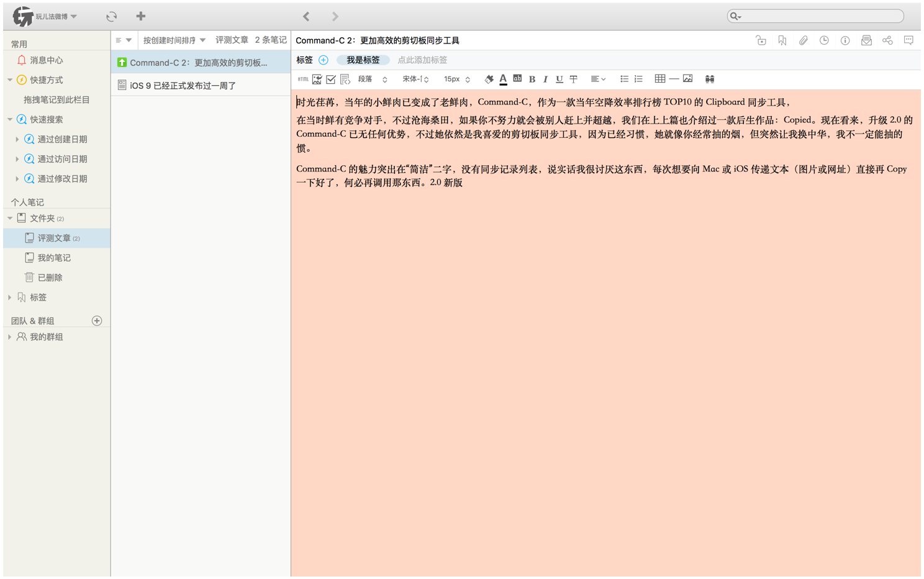Toggle strikethrough formatting
Image resolution: width=924 pixels, height=579 pixels.
point(573,79)
